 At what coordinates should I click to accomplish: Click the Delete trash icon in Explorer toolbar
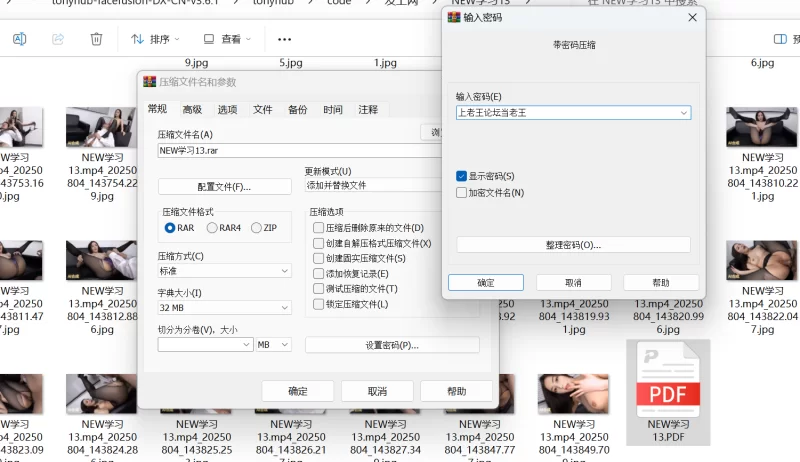click(96, 39)
